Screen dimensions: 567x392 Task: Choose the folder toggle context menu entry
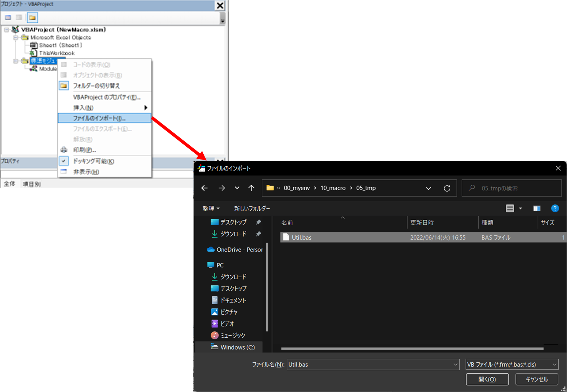click(x=104, y=86)
